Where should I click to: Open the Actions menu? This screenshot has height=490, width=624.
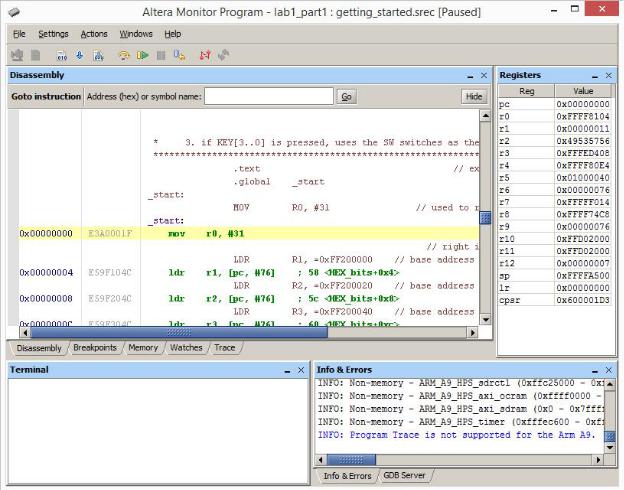click(94, 34)
